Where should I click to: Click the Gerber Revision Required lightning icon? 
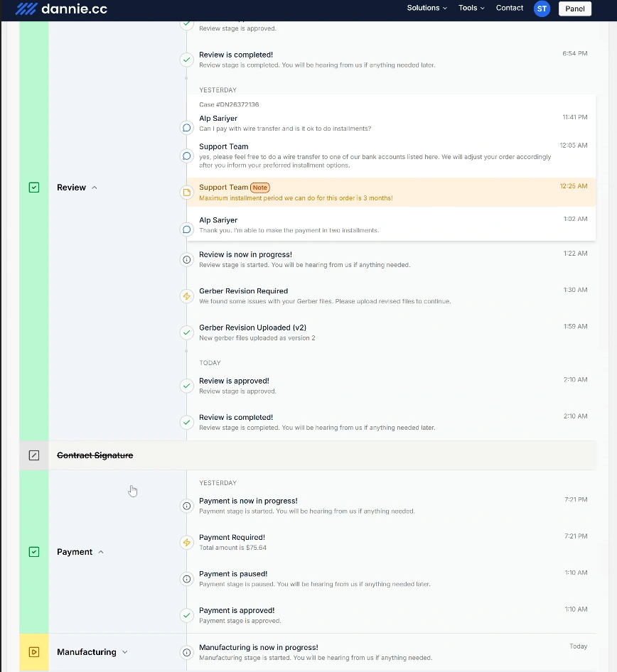[x=187, y=296]
